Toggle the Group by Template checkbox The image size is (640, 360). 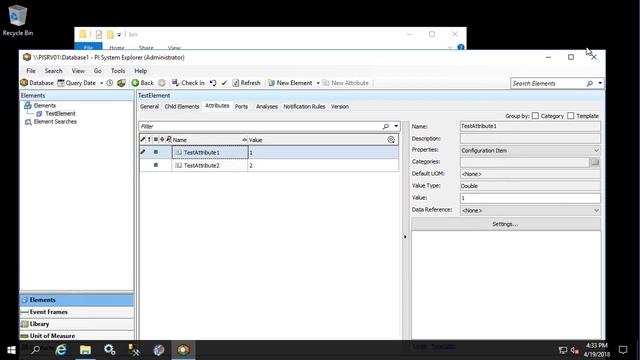[571, 116]
